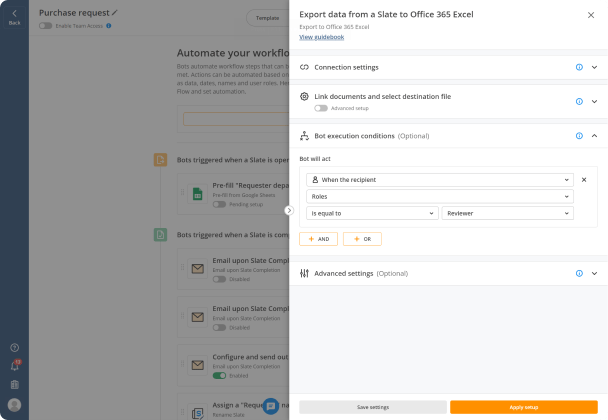Click Pre-fill bot drag handle

[x=182, y=192]
